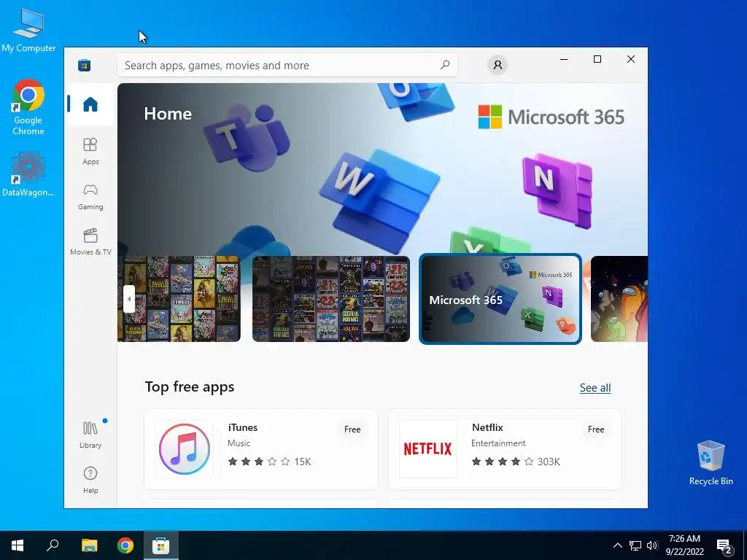
Task: Open the notification action center icon
Action: [x=724, y=546]
